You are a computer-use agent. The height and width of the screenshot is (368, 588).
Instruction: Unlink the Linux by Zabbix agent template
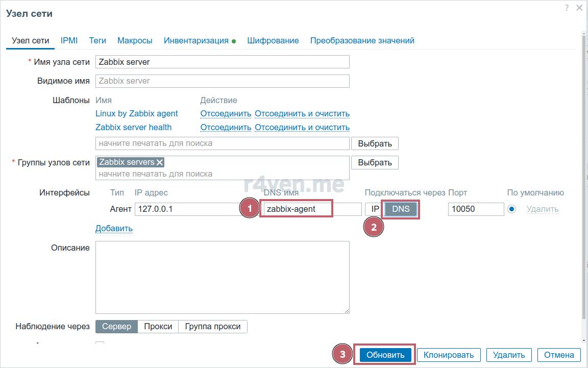[226, 113]
